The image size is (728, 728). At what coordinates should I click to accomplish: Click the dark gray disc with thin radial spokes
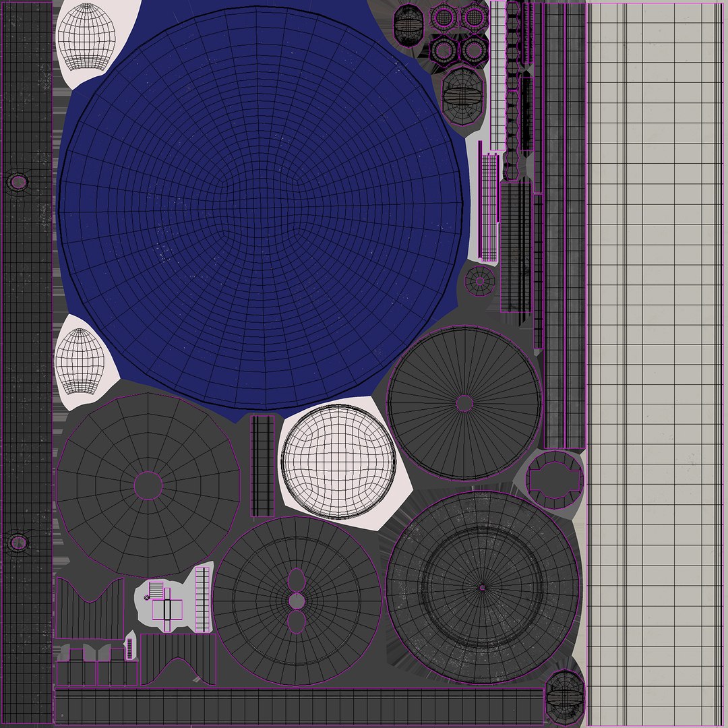pyautogui.click(x=464, y=404)
